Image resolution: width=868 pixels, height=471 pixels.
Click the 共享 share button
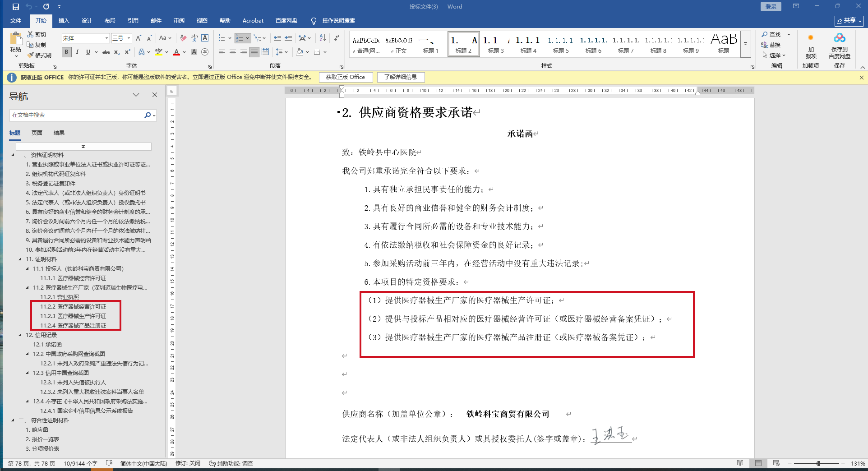pos(849,21)
